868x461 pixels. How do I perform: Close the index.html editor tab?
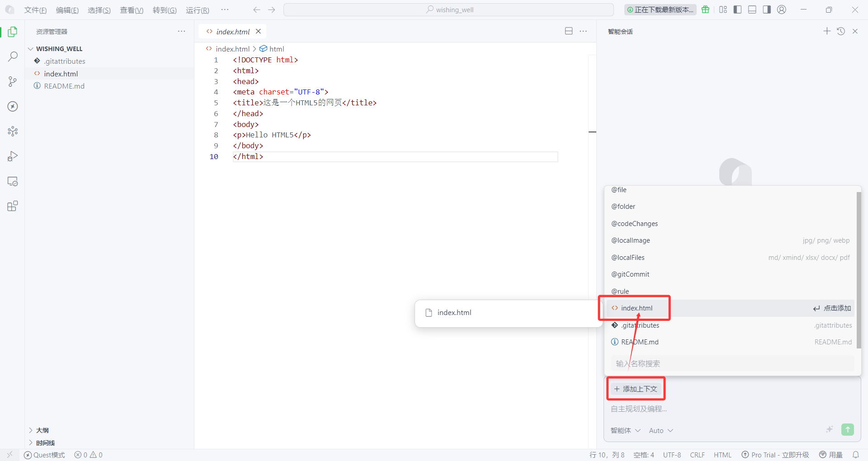coord(258,31)
